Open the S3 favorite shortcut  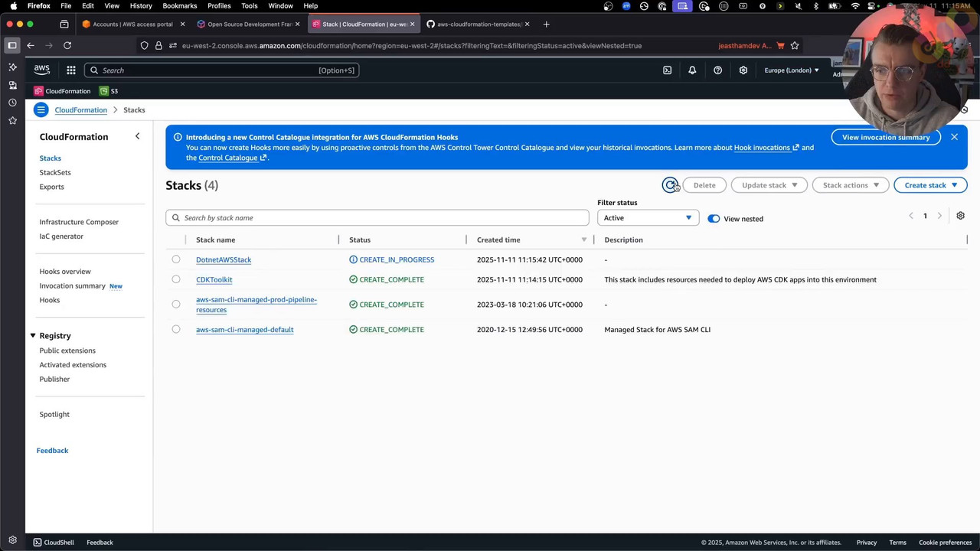(x=109, y=91)
